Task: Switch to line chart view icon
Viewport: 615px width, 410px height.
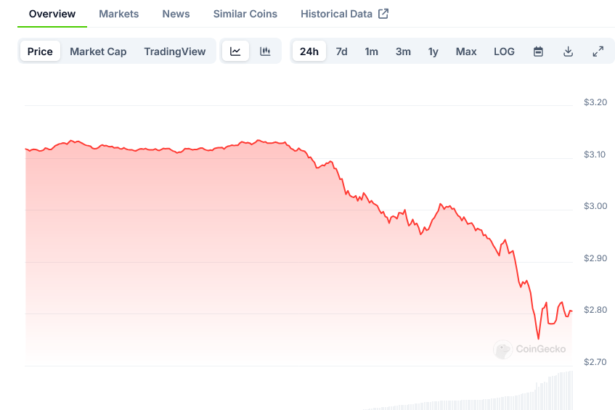Action: pos(235,51)
